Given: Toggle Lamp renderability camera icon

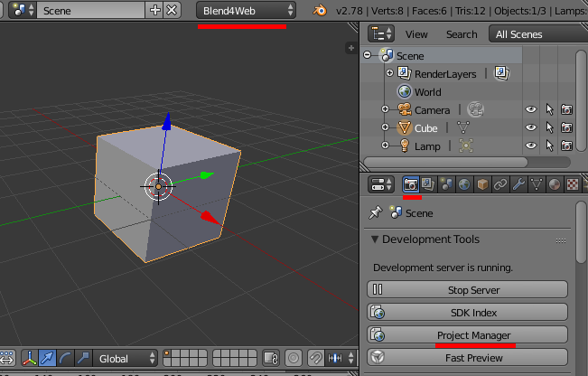Looking at the screenshot, I should pyautogui.click(x=566, y=146).
